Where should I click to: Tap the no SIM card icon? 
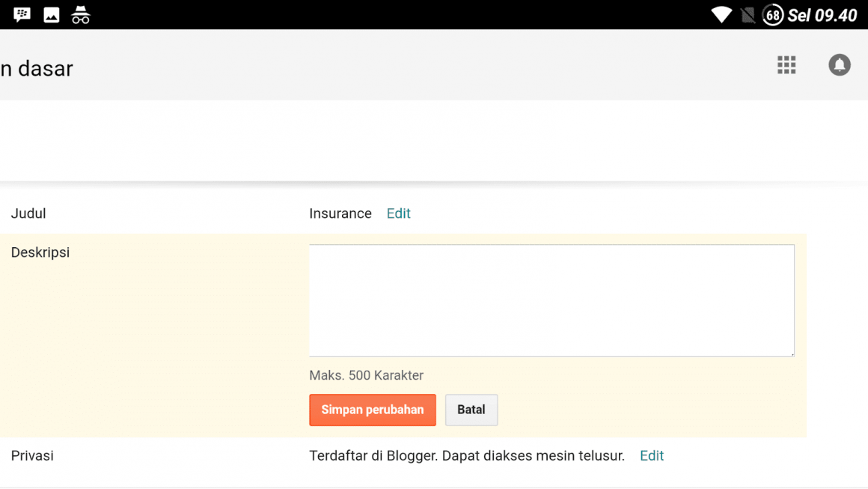coord(748,15)
